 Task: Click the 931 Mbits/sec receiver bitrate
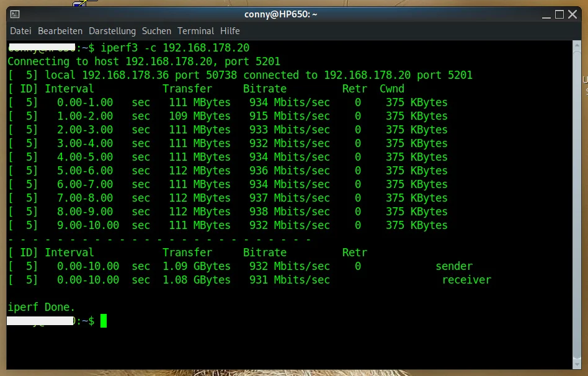tap(290, 280)
